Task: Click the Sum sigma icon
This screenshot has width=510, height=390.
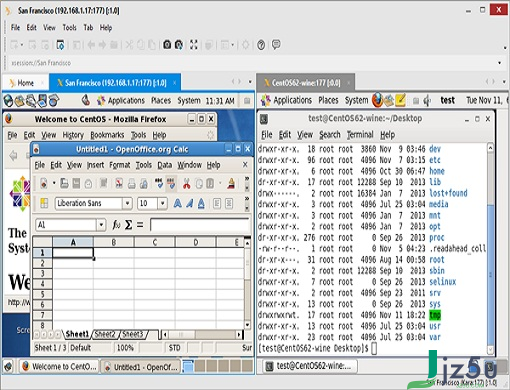Action: pyautogui.click(x=128, y=225)
